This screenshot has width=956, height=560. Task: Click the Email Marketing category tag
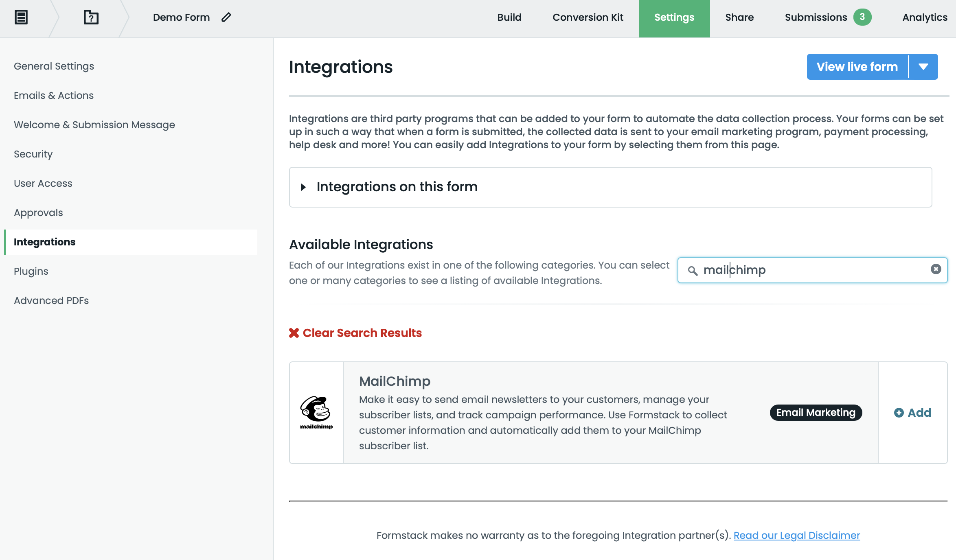816,413
